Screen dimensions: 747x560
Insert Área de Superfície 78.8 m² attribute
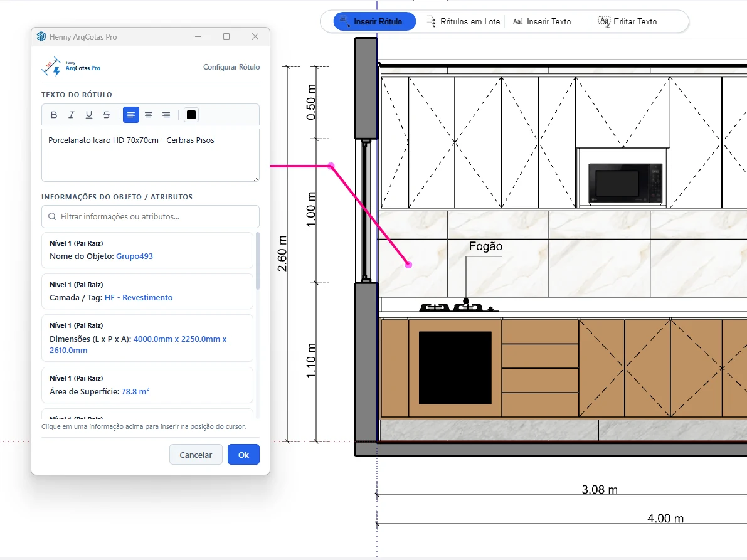coord(147,385)
